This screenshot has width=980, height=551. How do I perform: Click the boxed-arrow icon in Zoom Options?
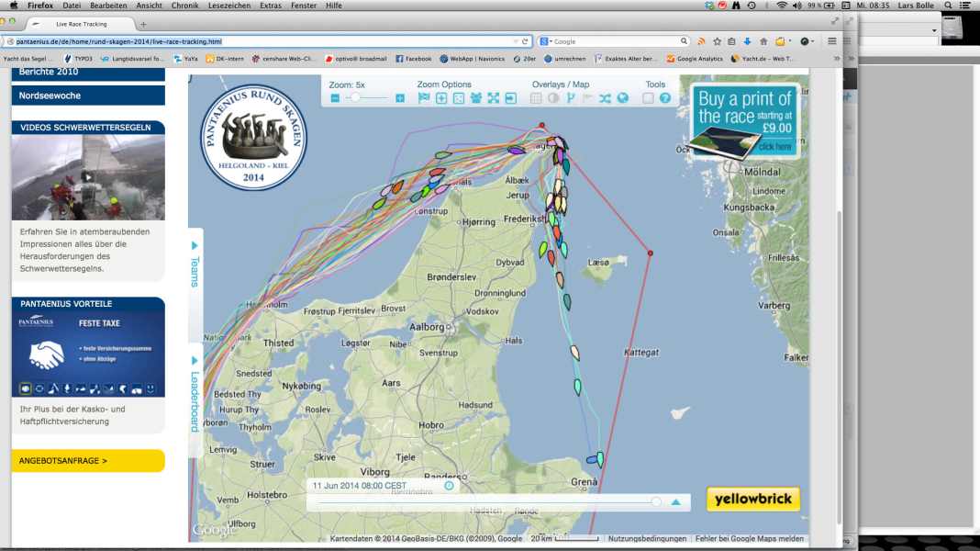(510, 98)
